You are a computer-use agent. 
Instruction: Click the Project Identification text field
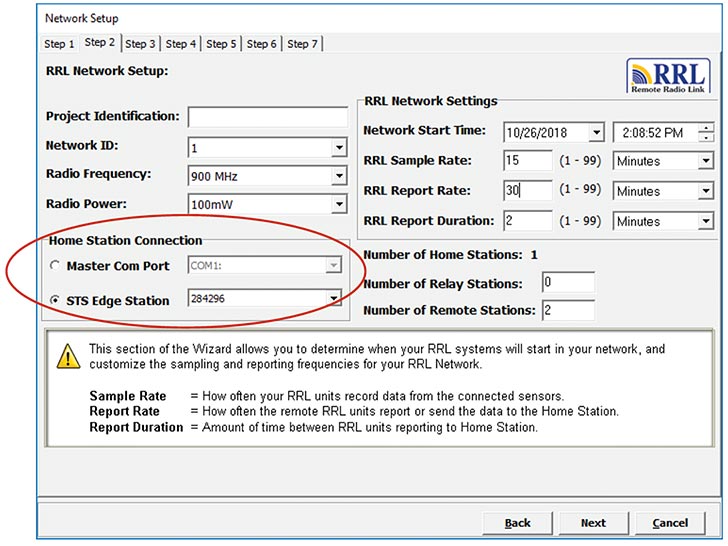click(267, 117)
